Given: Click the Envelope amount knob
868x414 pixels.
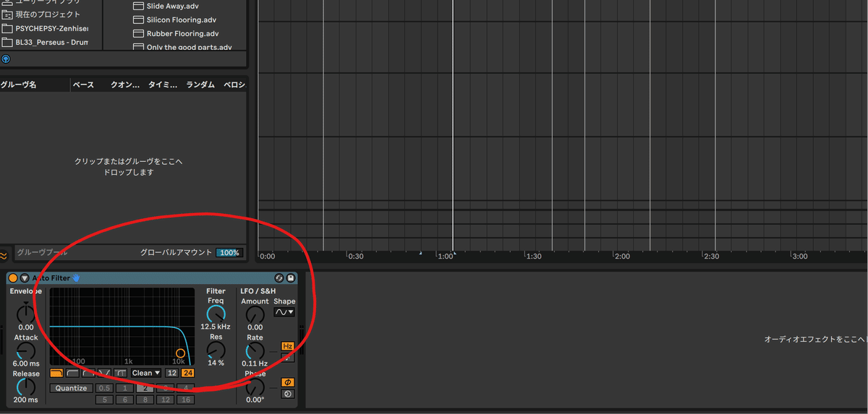Looking at the screenshot, I should [26, 313].
